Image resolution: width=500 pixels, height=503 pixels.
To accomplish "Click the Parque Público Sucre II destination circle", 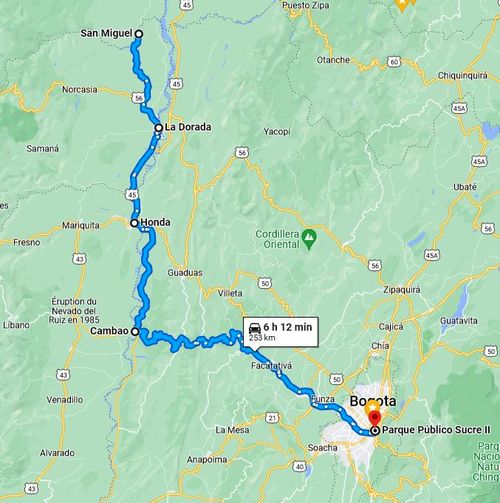I will pyautogui.click(x=375, y=431).
